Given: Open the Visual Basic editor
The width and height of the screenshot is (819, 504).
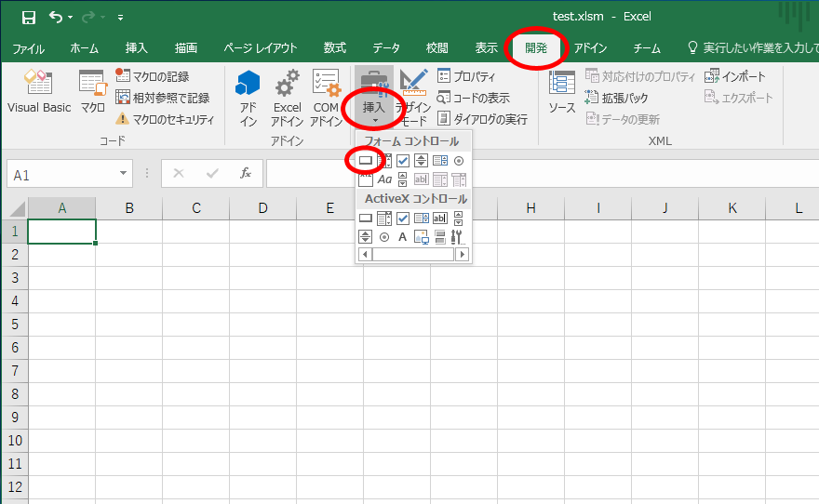Looking at the screenshot, I should click(39, 91).
